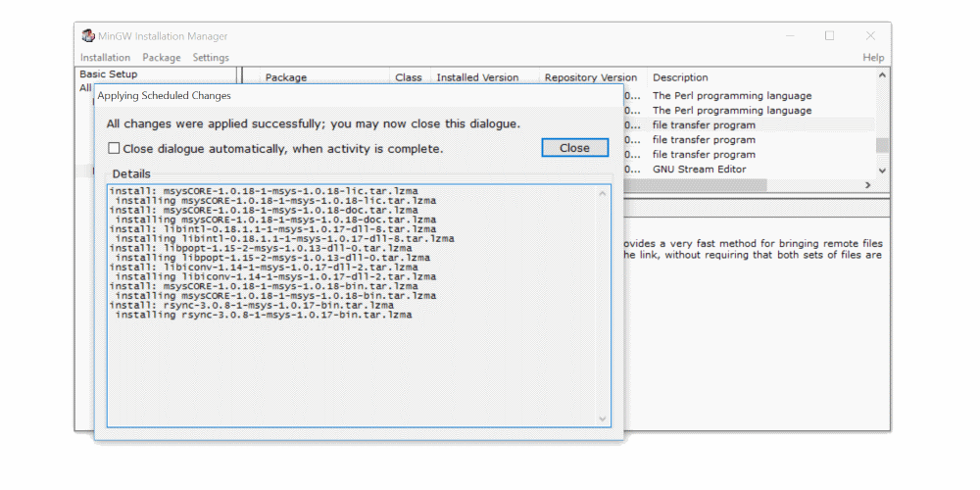Click the Description column header

[x=680, y=77]
